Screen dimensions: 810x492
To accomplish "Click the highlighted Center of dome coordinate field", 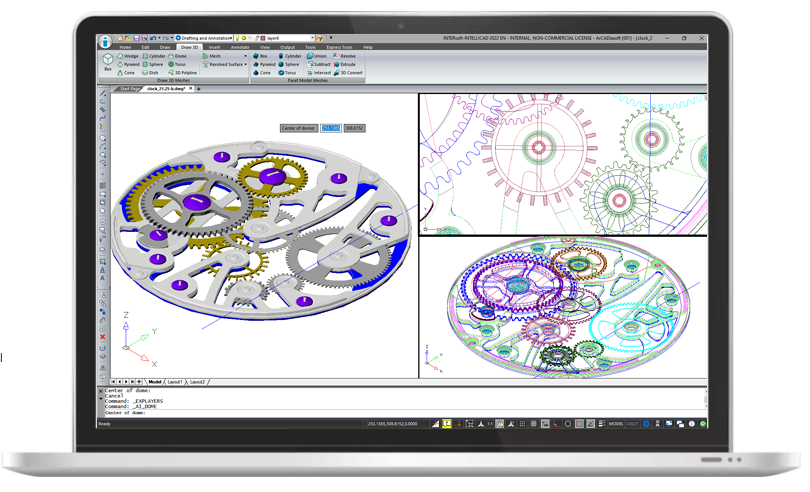I will click(330, 128).
